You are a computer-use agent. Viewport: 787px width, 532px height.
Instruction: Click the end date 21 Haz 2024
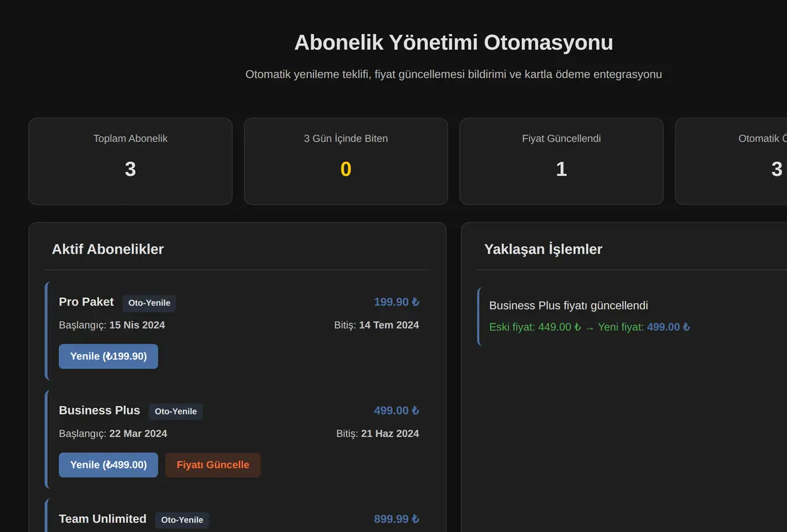pyautogui.click(x=390, y=433)
